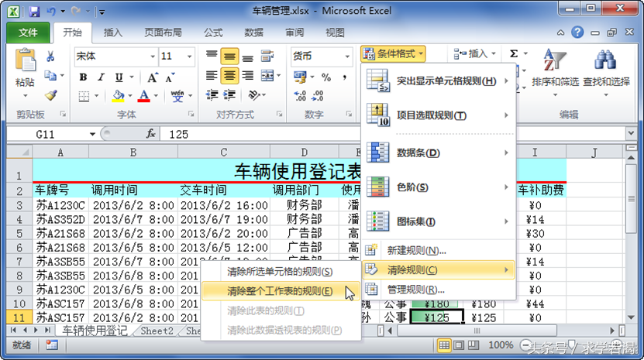644x360 pixels.
Task: Toggle middle vertical alignment
Action: click(229, 57)
